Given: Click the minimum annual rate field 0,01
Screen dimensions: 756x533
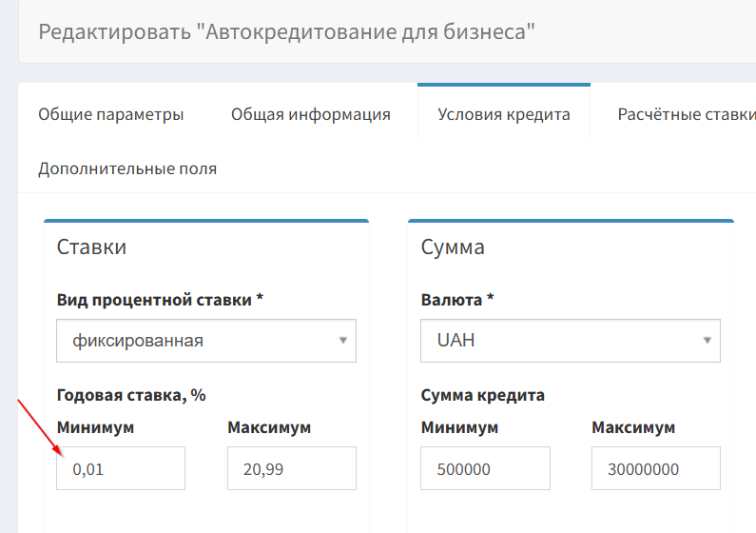Looking at the screenshot, I should [121, 468].
